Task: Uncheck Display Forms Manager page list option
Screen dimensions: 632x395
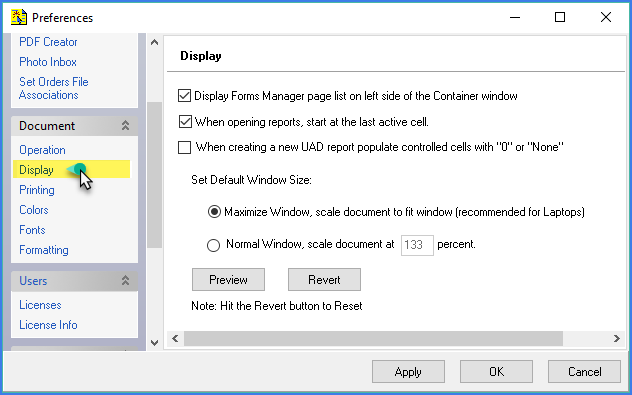Action: (x=184, y=96)
